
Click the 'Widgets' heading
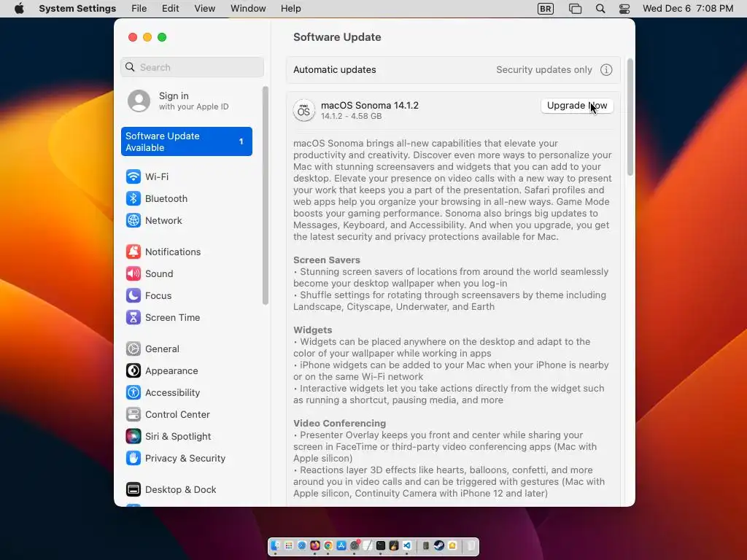[x=312, y=330]
